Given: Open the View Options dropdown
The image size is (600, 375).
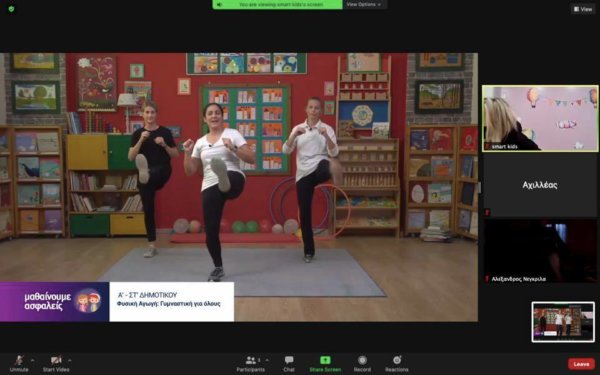Looking at the screenshot, I should point(364,5).
